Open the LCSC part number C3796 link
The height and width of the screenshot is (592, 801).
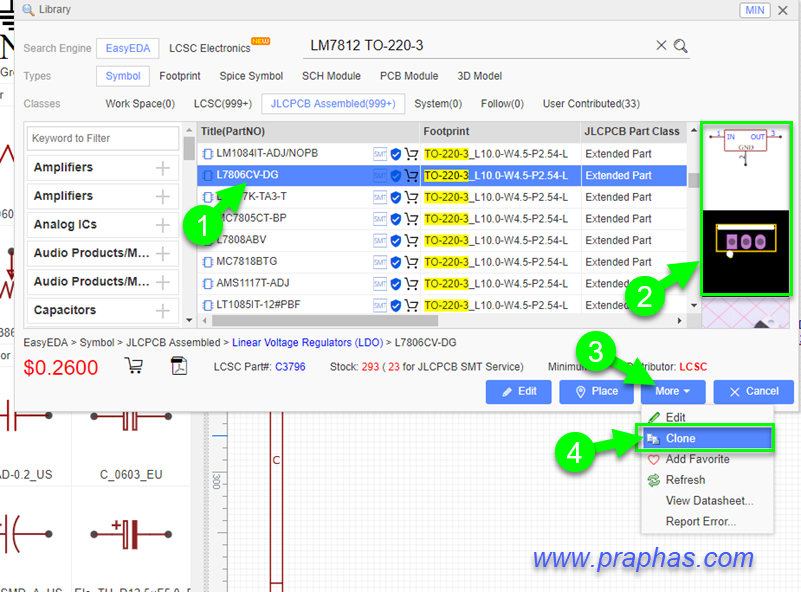(x=290, y=367)
